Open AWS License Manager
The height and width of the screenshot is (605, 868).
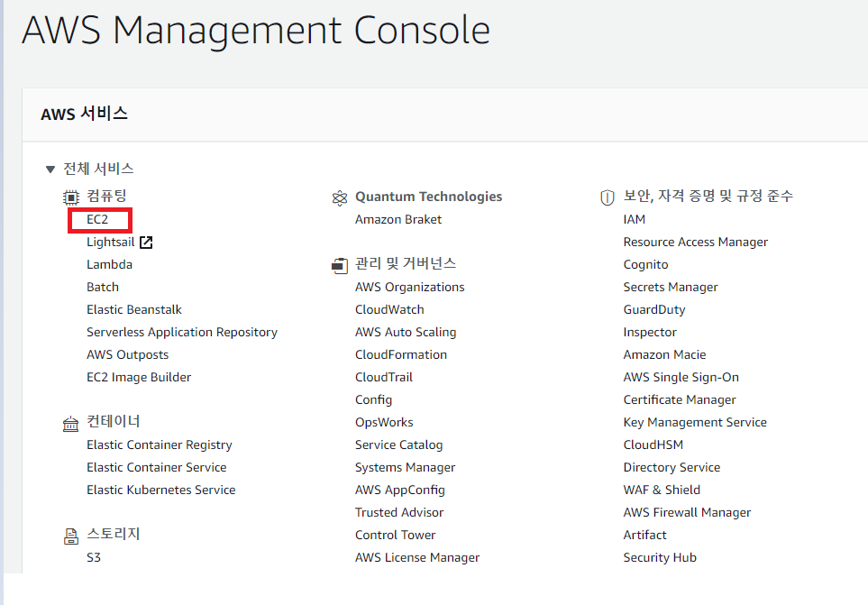pyautogui.click(x=417, y=558)
